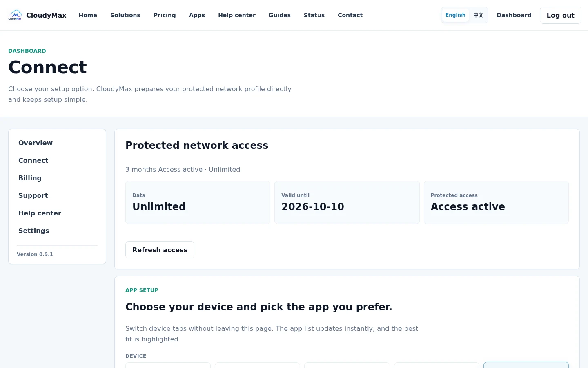Open the Solutions nav item
Viewport: 588px width, 368px height.
point(125,15)
